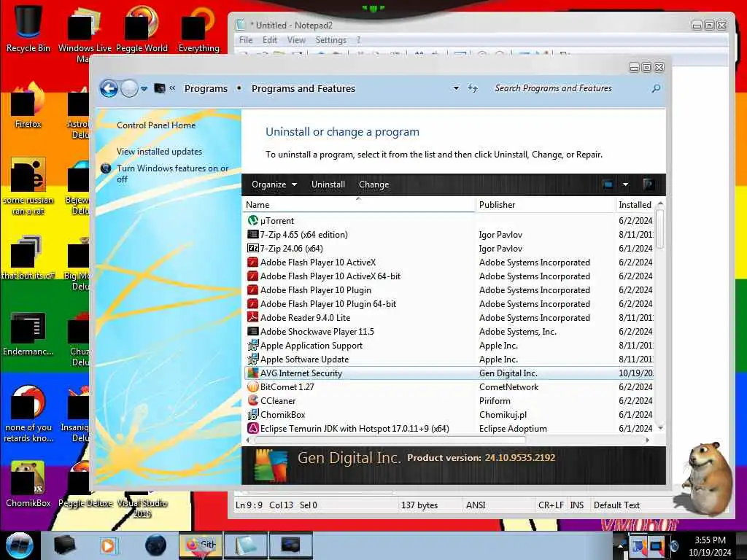Image resolution: width=747 pixels, height=560 pixels.
Task: Expand the view options dropdown arrow
Action: click(x=625, y=184)
